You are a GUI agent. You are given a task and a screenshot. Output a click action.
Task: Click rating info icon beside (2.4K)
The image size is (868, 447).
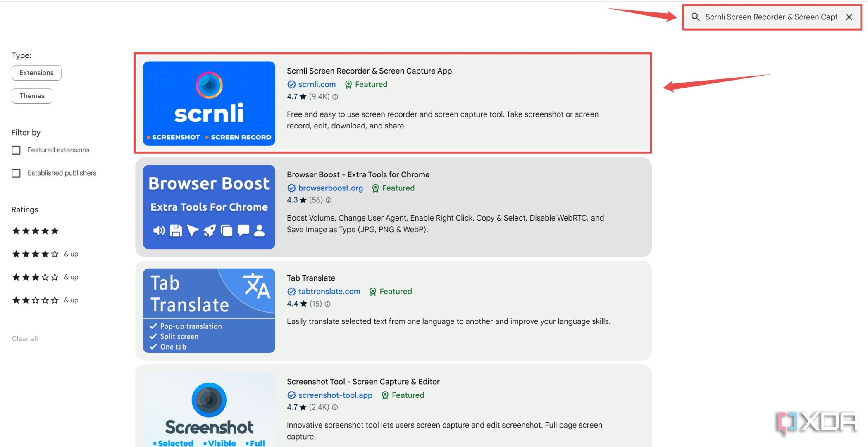[x=335, y=407]
